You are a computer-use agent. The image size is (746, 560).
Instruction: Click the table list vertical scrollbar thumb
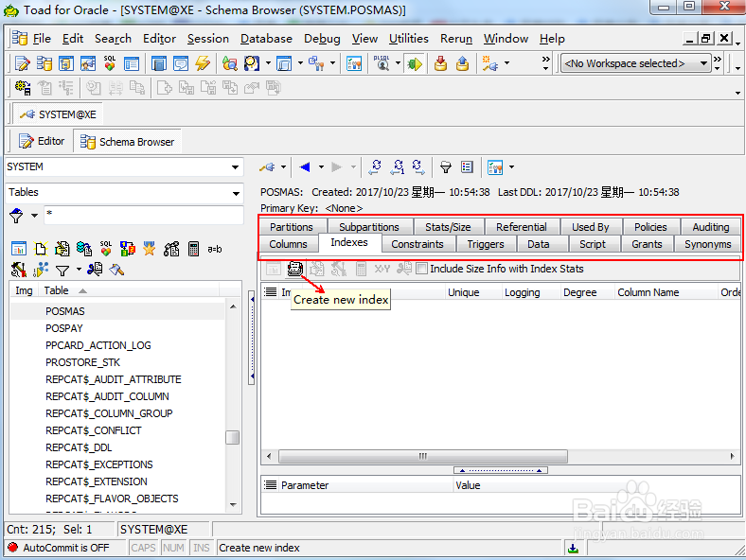pos(232,437)
